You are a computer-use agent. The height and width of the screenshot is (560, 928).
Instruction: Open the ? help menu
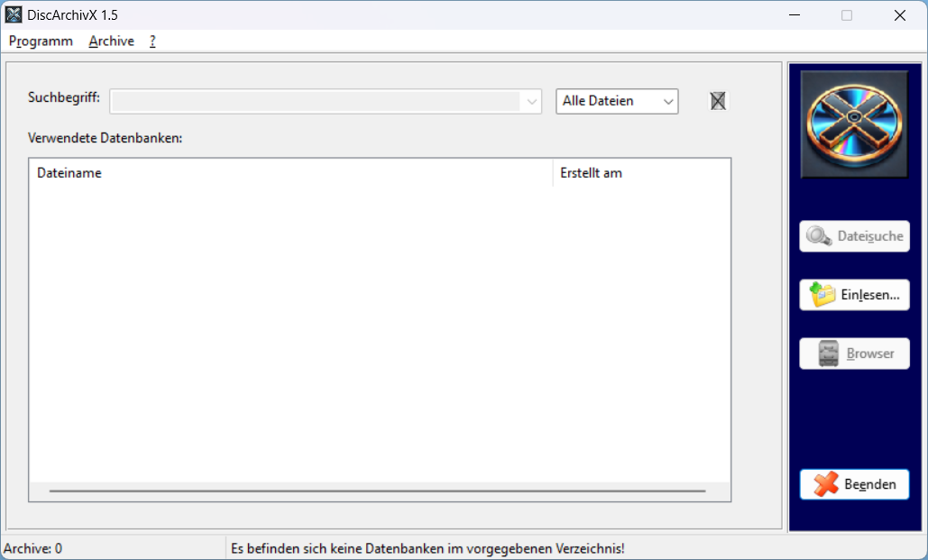153,41
